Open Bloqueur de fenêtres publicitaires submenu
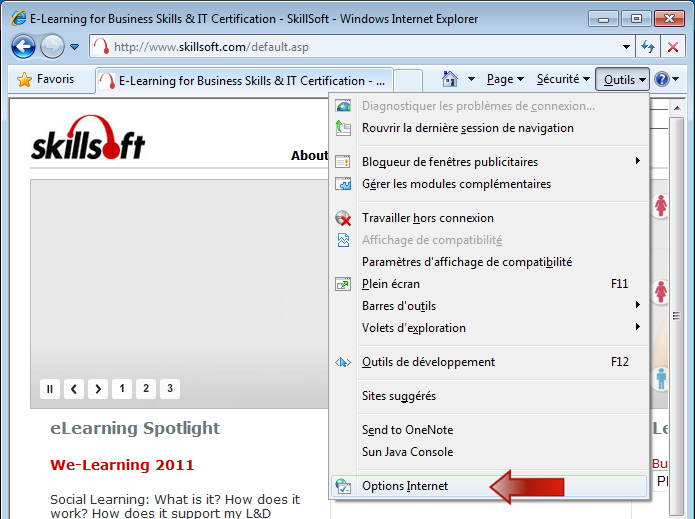 point(490,162)
